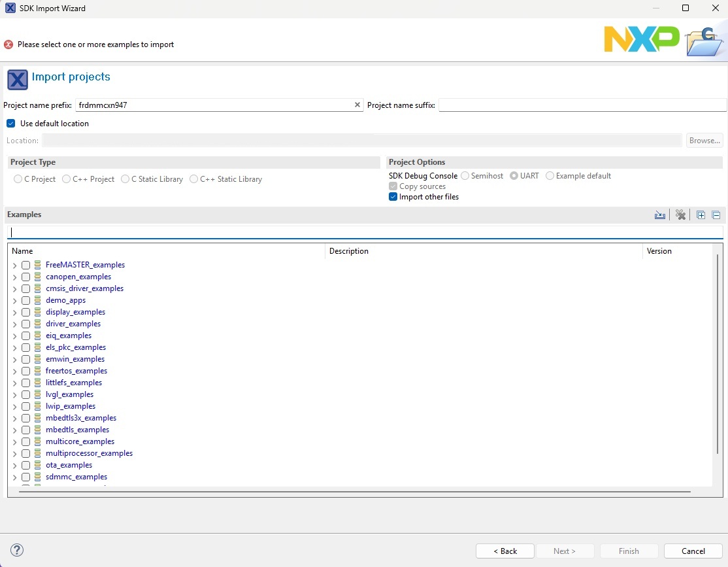Viewport: 728px width, 567px height.
Task: Disable the Import other files option
Action: 393,196
